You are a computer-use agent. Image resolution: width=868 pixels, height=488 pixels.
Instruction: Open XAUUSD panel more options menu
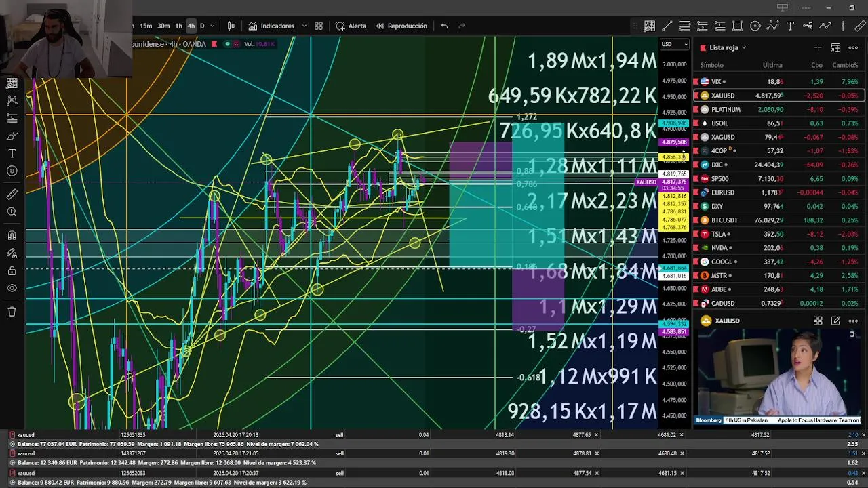[x=853, y=321]
